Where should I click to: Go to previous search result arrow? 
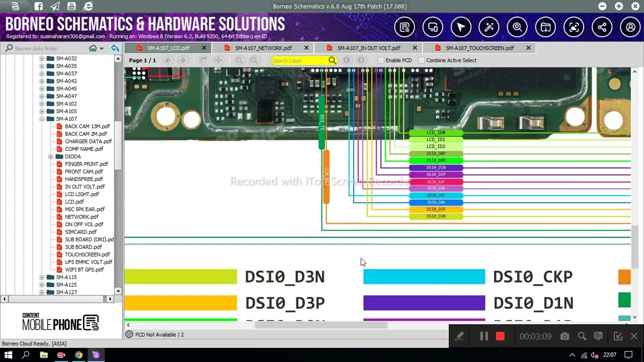pos(347,60)
